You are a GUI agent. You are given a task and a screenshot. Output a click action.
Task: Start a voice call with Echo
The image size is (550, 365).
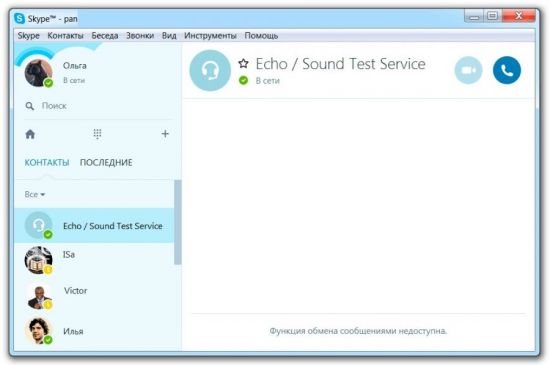[x=507, y=70]
